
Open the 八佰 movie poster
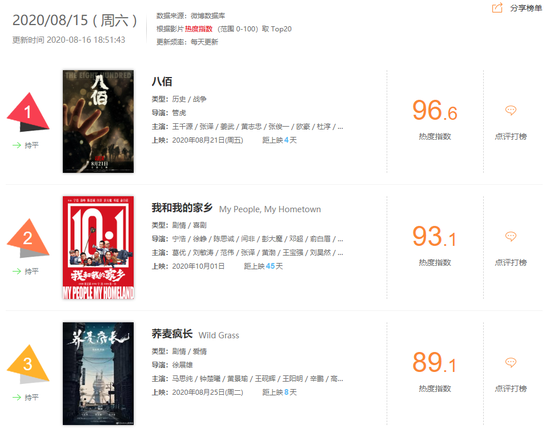98,121
